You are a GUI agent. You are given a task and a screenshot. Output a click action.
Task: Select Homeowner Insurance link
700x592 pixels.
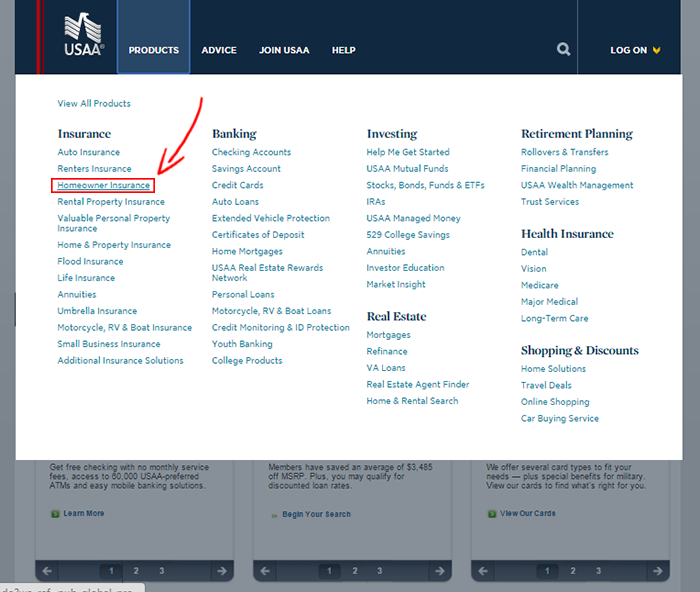(x=103, y=185)
